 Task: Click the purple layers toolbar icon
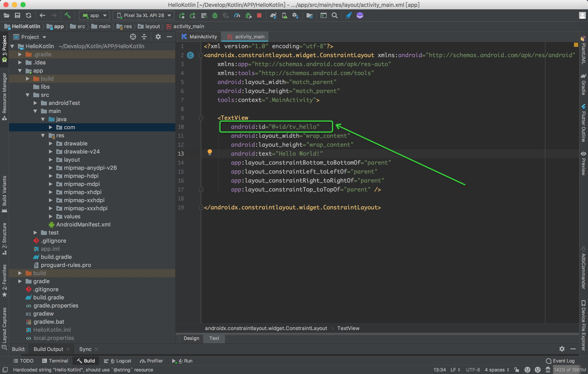pos(360,16)
